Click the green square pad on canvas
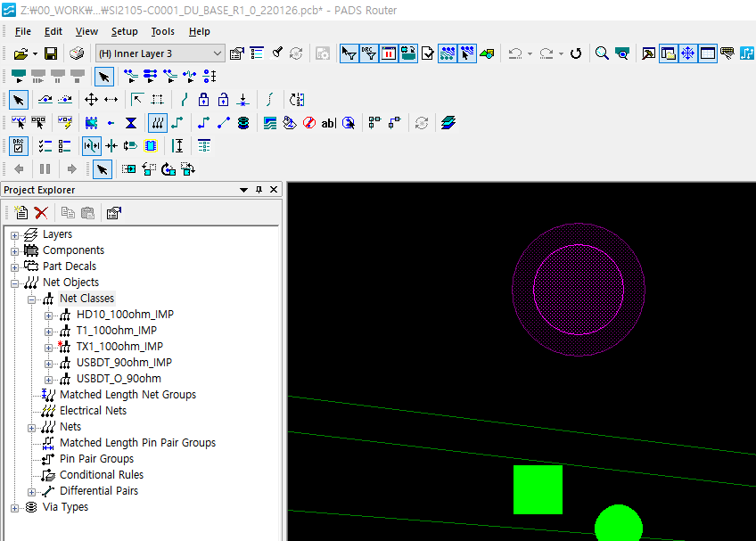This screenshot has width=756, height=541. (538, 489)
